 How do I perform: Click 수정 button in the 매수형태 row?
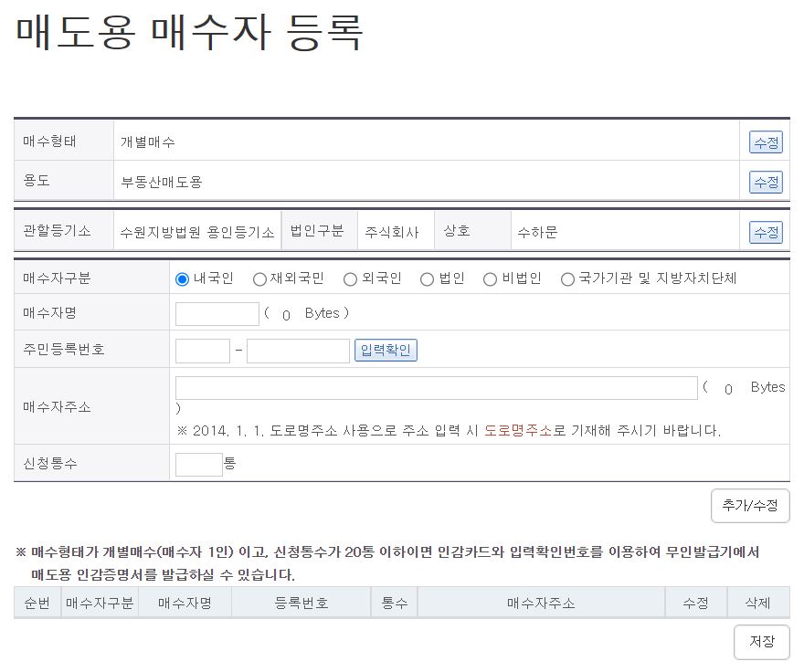[765, 142]
